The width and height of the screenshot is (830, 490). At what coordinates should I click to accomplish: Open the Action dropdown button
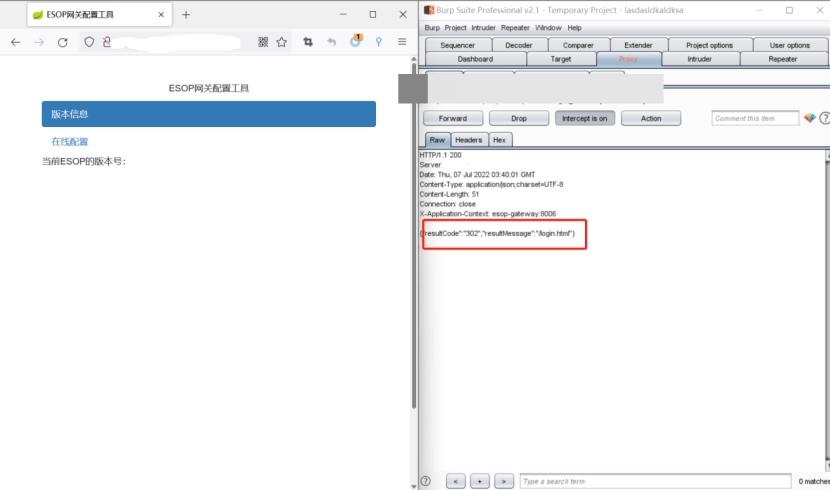651,118
